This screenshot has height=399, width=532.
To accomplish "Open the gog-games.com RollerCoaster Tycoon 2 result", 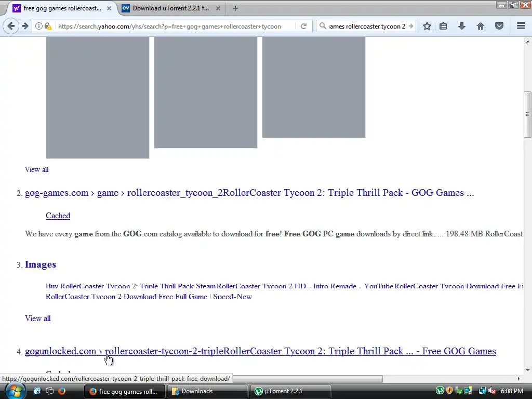I will 249,193.
